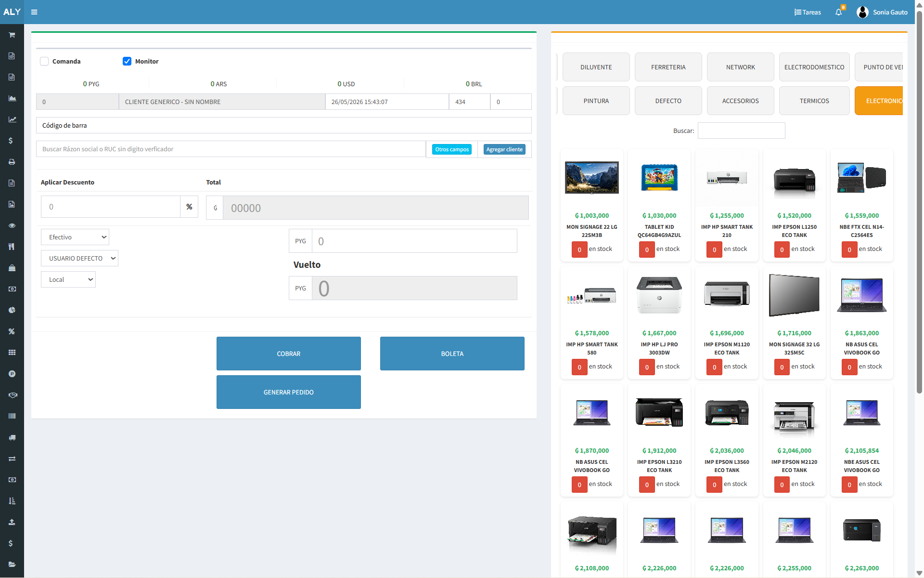Open the line chart sidebar icon
The width and height of the screenshot is (924, 578).
(x=12, y=119)
